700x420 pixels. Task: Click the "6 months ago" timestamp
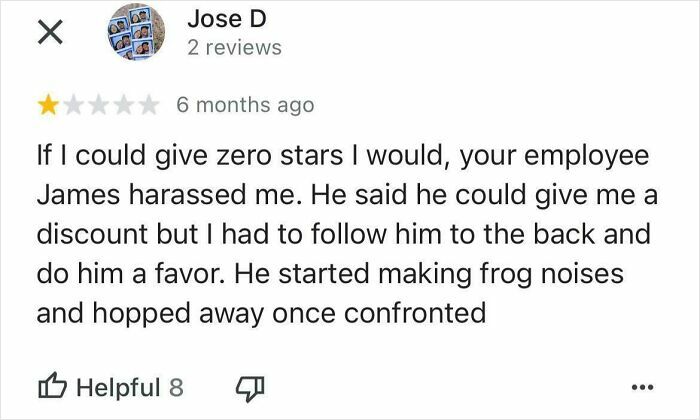pos(245,105)
